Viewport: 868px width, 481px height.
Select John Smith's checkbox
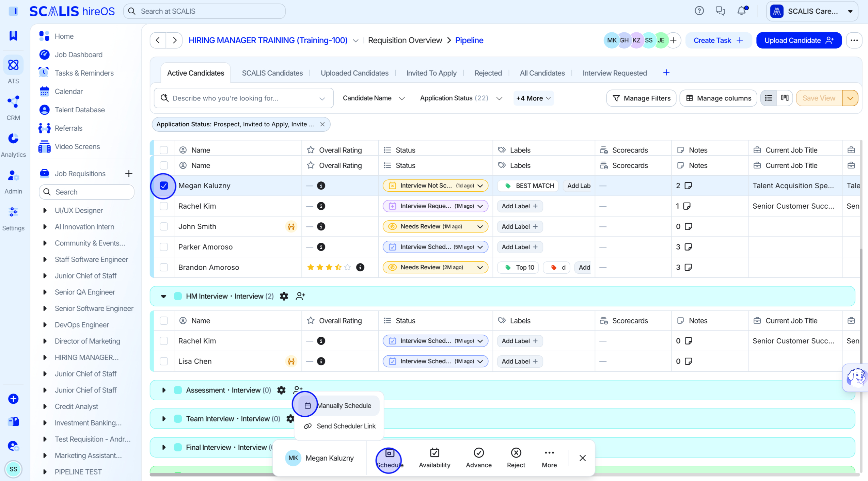[x=164, y=226]
